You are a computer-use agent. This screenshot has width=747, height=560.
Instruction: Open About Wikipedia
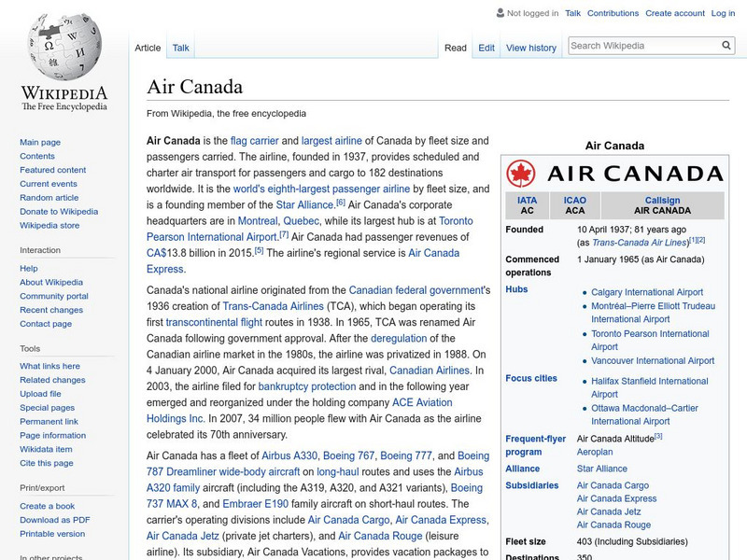[51, 282]
